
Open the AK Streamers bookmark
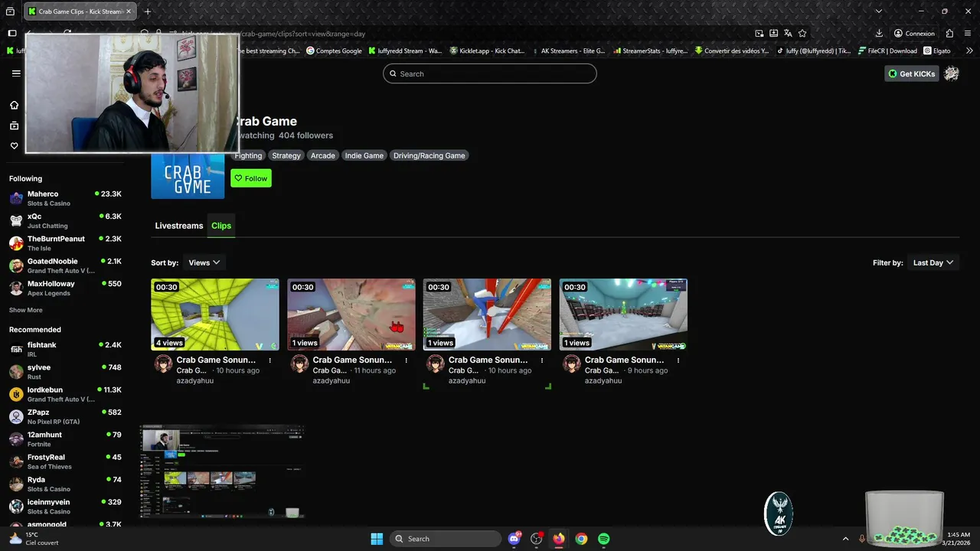(x=568, y=51)
